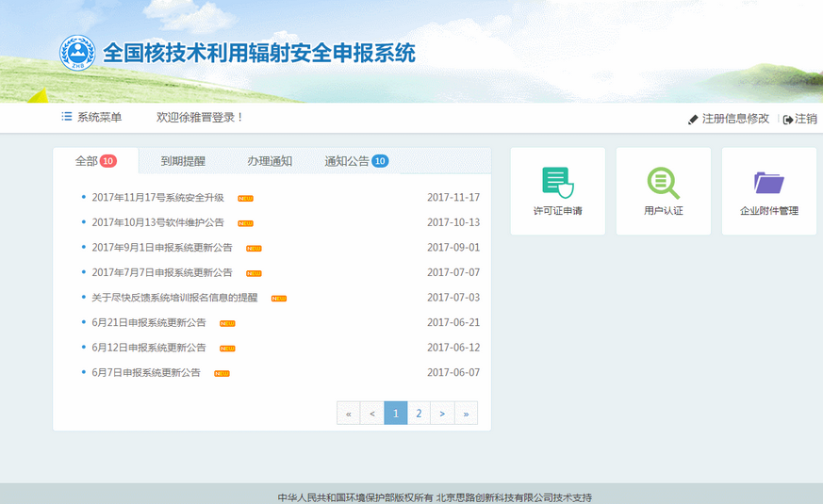
Task: Click the 注销 logout icon
Action: (x=788, y=120)
